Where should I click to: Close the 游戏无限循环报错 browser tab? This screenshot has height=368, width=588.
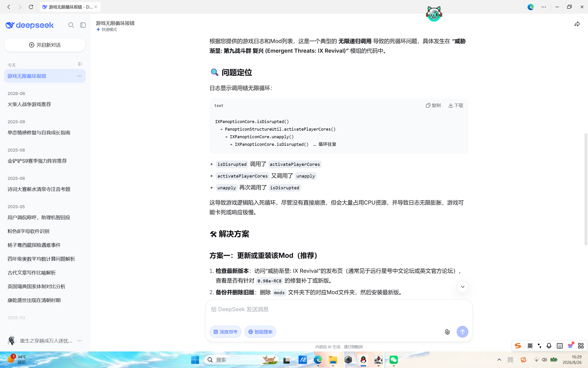click(96, 7)
